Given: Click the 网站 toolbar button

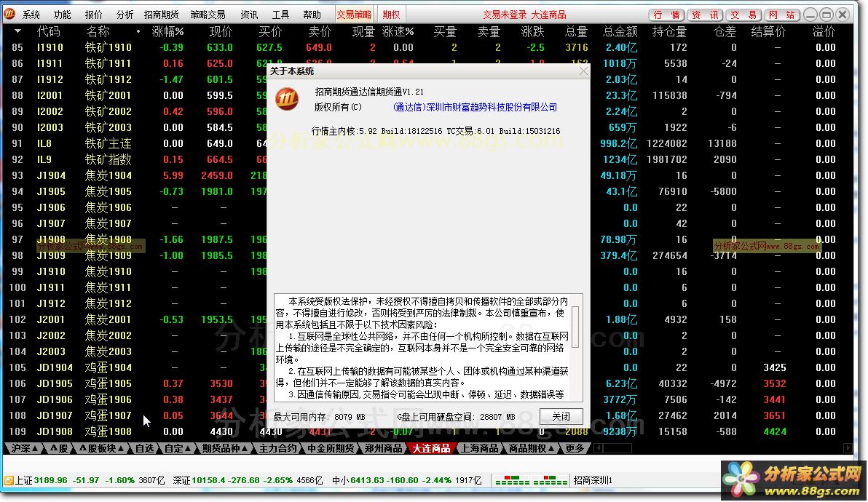Looking at the screenshot, I should tap(781, 15).
